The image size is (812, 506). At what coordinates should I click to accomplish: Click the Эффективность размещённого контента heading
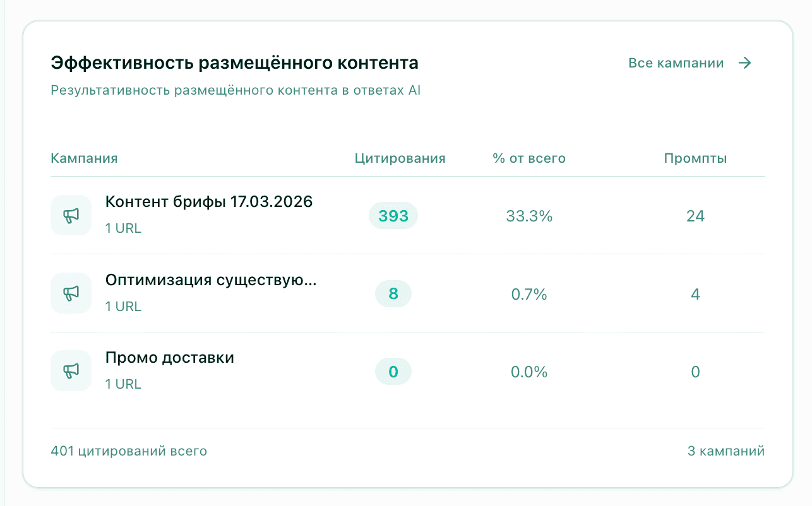[235, 62]
